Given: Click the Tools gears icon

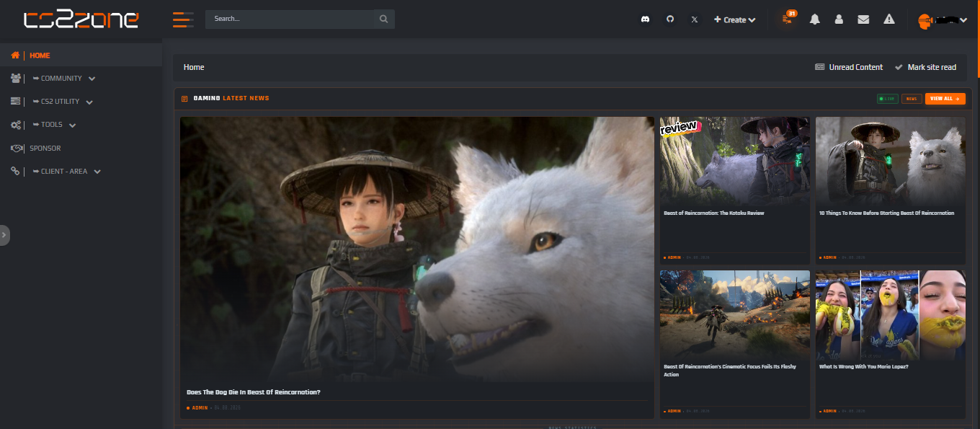Looking at the screenshot, I should [x=16, y=125].
